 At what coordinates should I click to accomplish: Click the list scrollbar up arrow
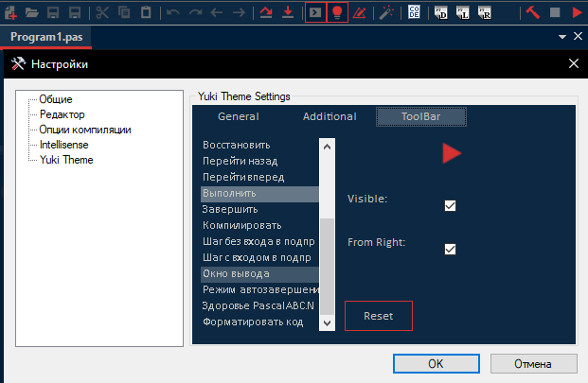(x=327, y=147)
